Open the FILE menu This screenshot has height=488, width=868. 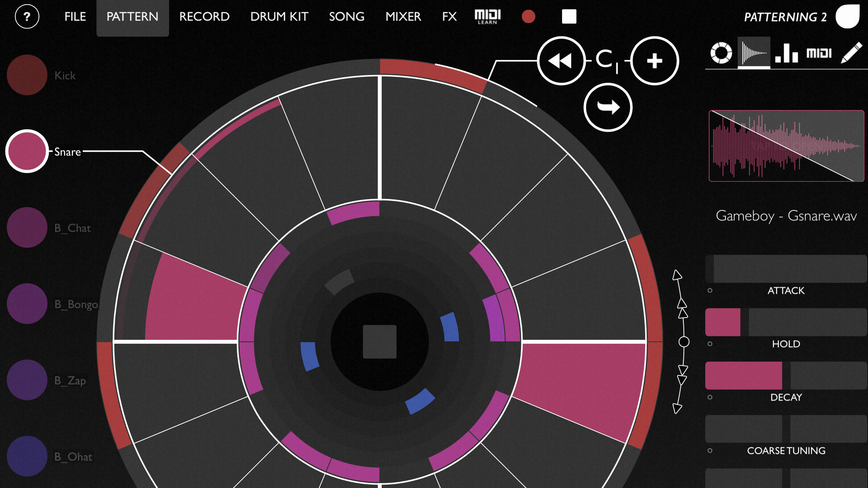point(75,16)
